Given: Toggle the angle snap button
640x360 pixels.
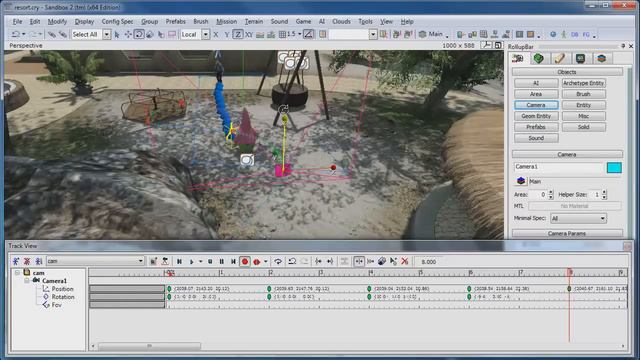Looking at the screenshot, I should 309,35.
